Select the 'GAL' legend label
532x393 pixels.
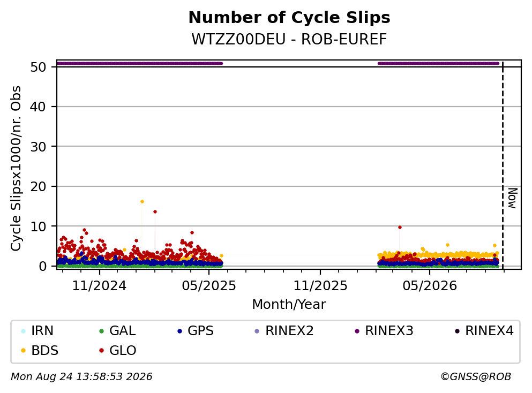pos(123,331)
